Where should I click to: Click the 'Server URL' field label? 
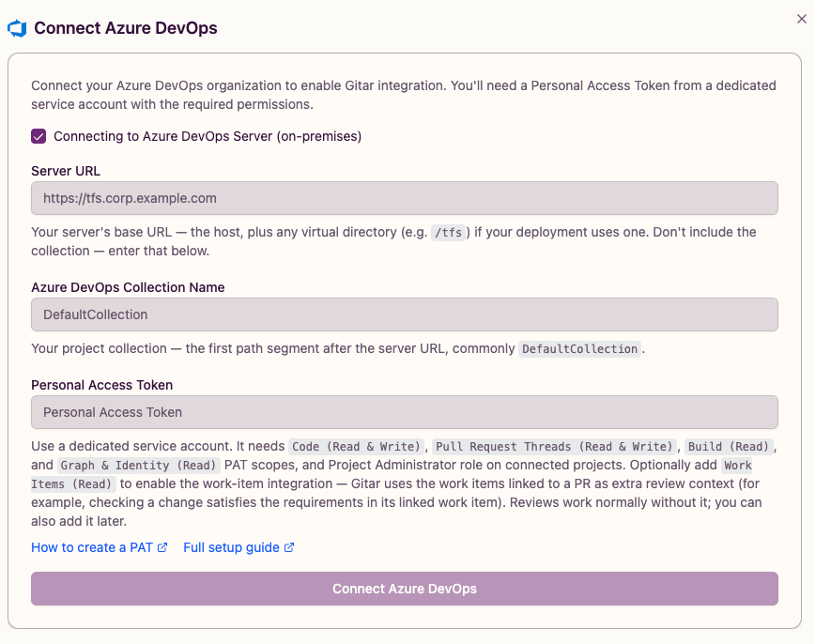tap(66, 171)
